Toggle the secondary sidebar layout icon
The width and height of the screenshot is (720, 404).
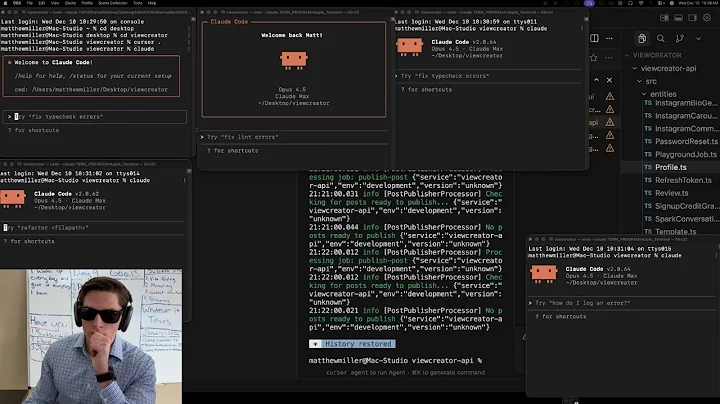(x=692, y=18)
